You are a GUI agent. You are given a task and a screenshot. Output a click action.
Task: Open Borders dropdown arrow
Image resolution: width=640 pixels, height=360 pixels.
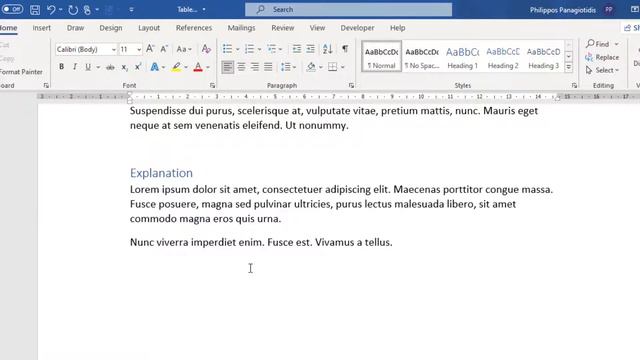coord(342,67)
